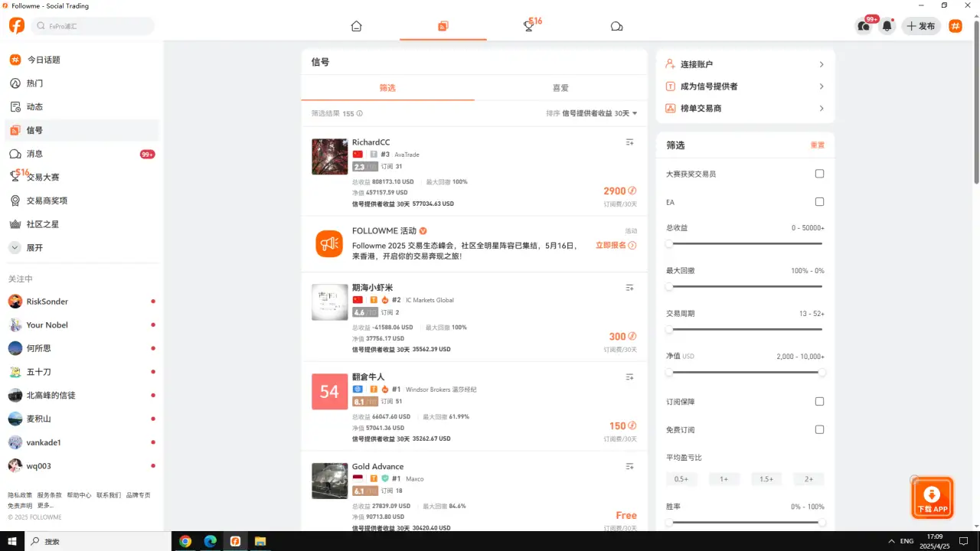Open File Explorer from the taskbar
The width and height of the screenshot is (980, 551).
pos(260,541)
